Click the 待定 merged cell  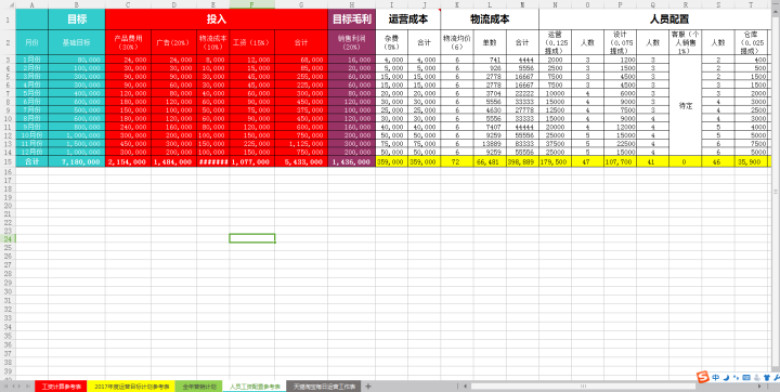685,106
